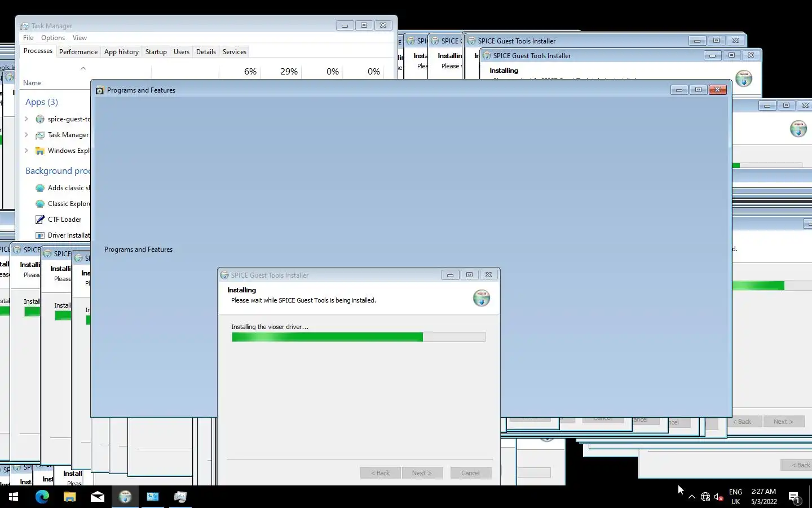Expand the spice-guest-tools process row

click(x=27, y=119)
